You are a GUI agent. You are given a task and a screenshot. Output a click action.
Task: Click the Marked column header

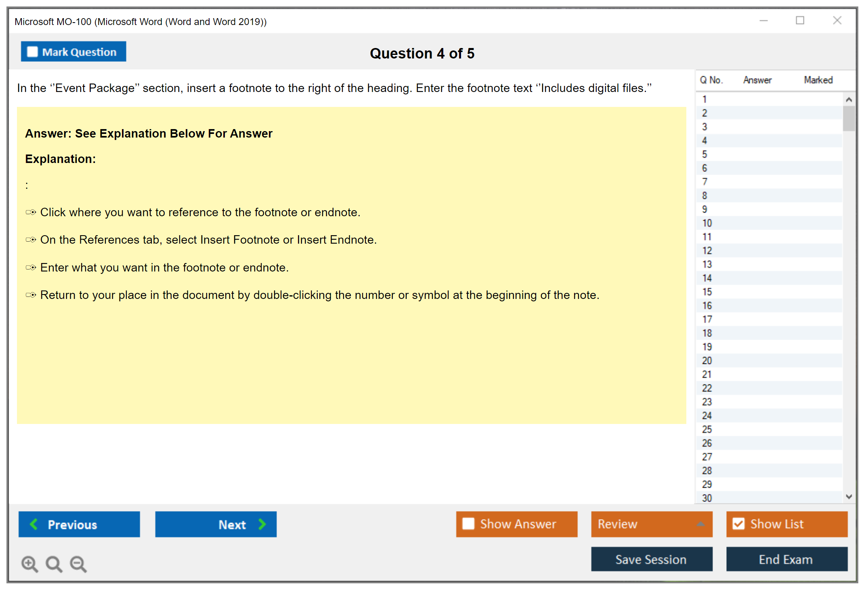818,80
